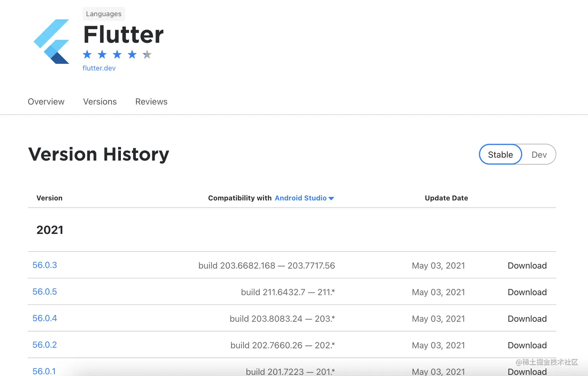Click the 2021 section header
This screenshot has height=376, width=588.
(x=50, y=230)
